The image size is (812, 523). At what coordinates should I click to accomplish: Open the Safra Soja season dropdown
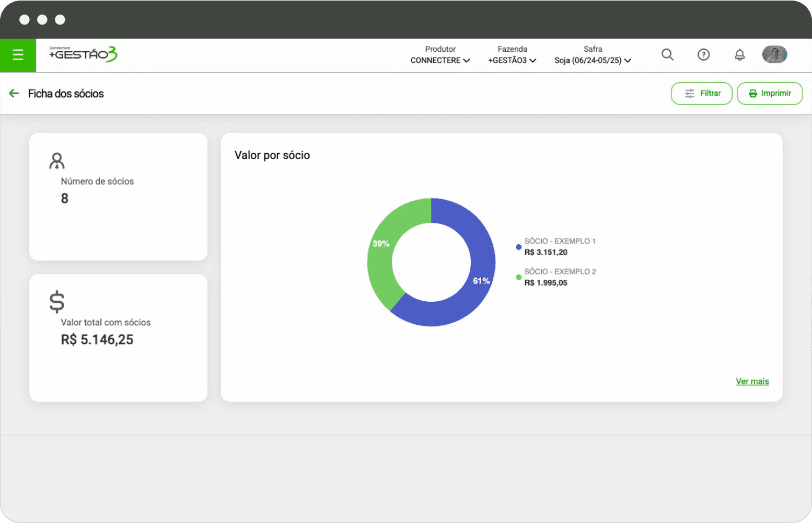point(593,60)
